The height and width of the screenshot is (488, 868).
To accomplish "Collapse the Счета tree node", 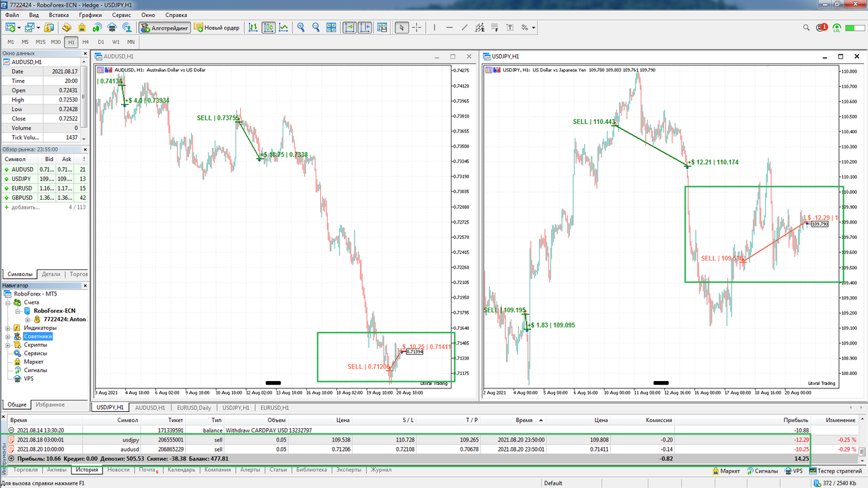I will [x=8, y=302].
